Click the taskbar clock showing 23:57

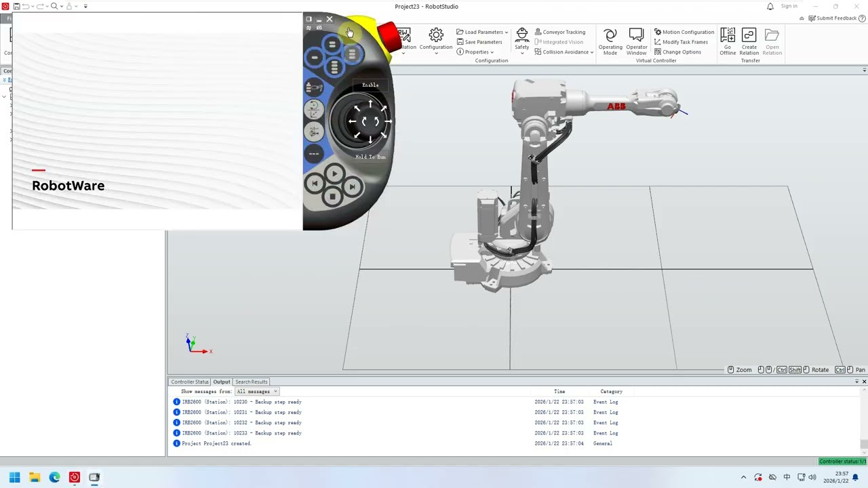tap(835, 477)
